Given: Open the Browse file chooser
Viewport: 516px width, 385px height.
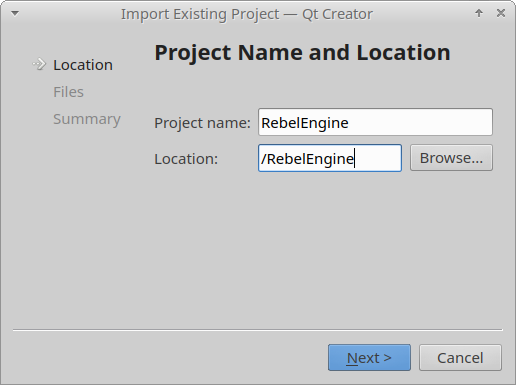Looking at the screenshot, I should (x=451, y=158).
